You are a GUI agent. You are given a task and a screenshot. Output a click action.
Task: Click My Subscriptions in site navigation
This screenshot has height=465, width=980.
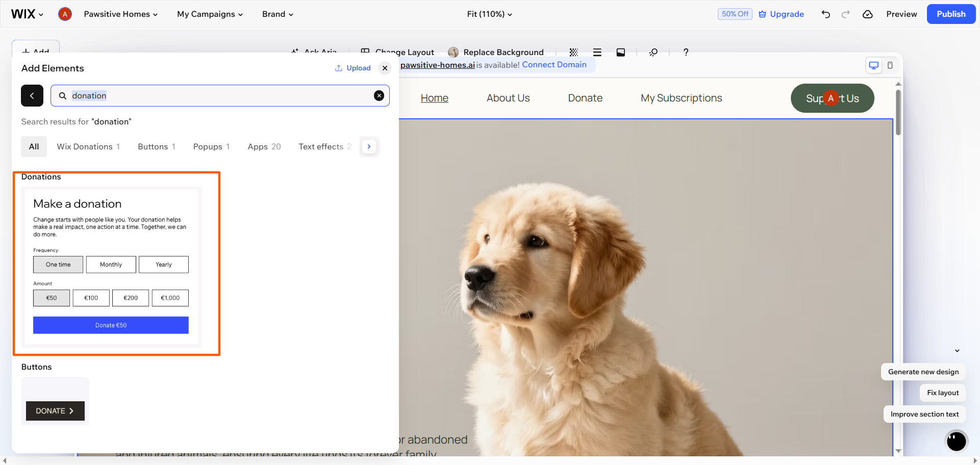pyautogui.click(x=682, y=98)
